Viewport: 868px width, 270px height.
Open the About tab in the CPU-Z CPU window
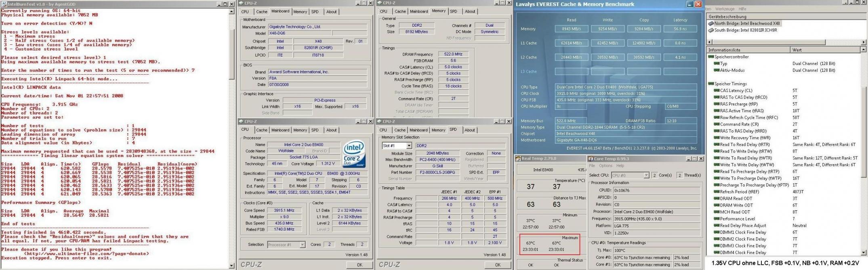331,130
